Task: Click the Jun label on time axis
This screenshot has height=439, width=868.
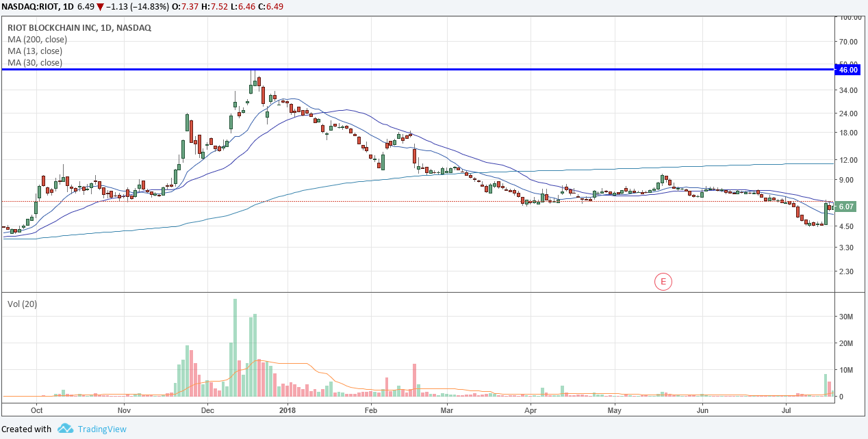Action: click(702, 411)
